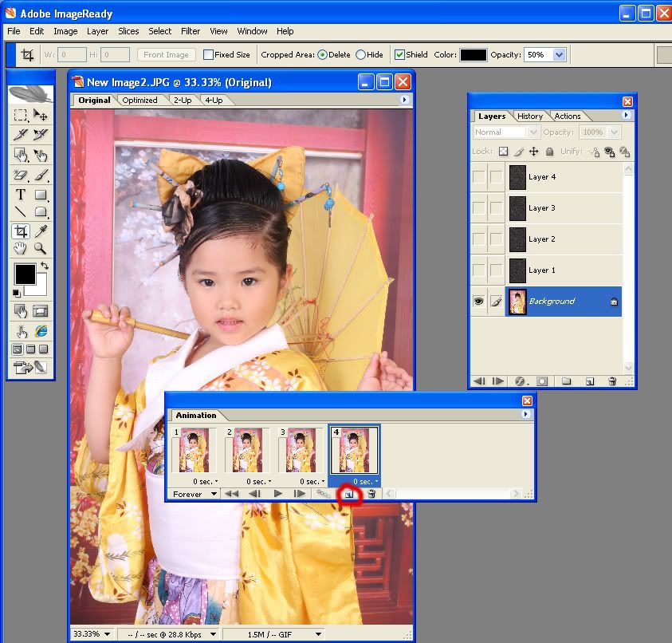The height and width of the screenshot is (643, 672).
Task: Select the Eyedropper tool
Action: 40,231
